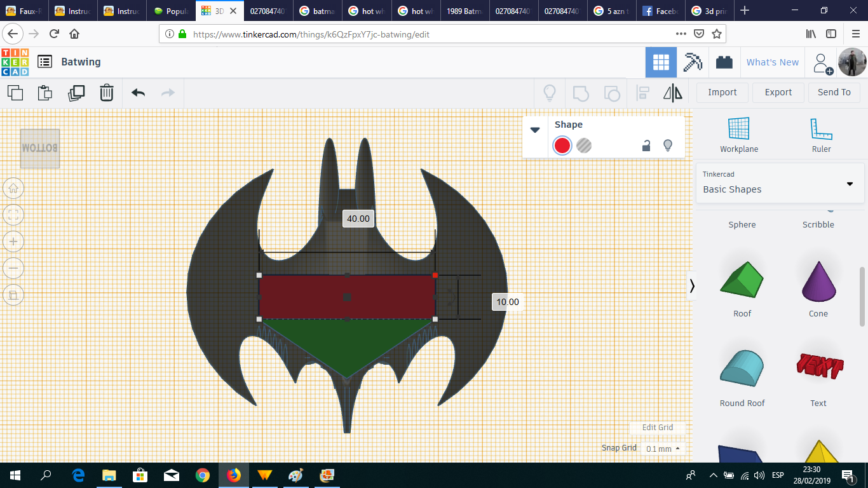
Task: Click the Import button
Action: (x=722, y=93)
